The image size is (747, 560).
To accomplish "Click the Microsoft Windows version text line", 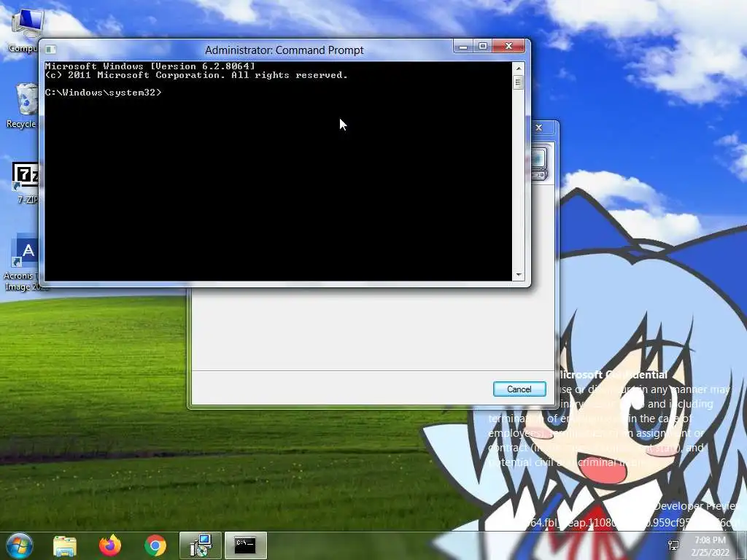I will [150, 66].
